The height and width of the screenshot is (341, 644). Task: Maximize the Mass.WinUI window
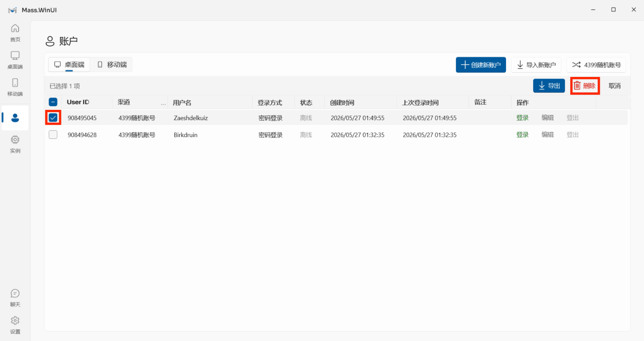coord(613,10)
